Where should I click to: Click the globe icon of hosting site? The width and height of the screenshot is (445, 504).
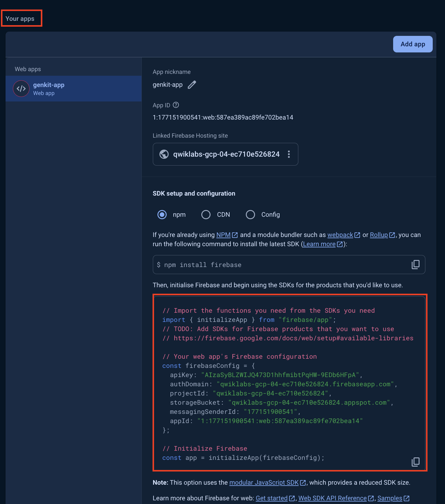pyautogui.click(x=164, y=154)
